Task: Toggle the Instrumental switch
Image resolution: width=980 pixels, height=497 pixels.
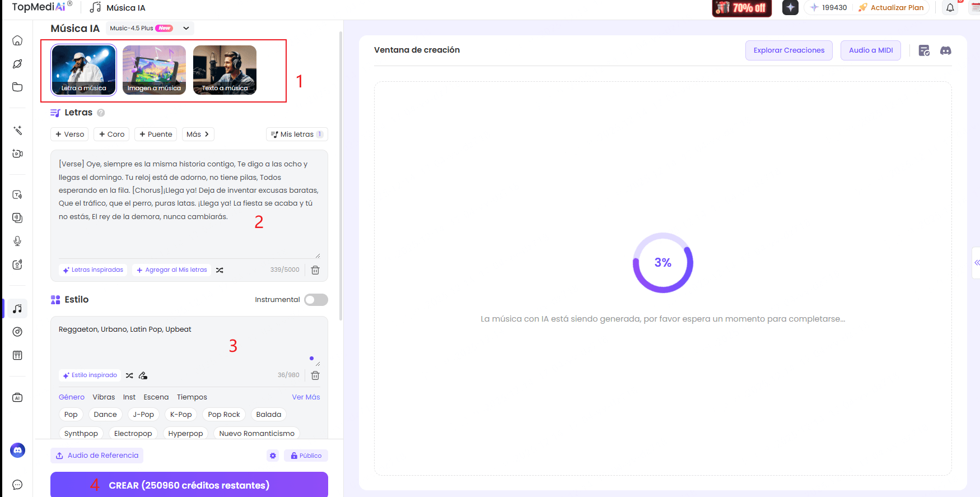Action: click(x=316, y=300)
